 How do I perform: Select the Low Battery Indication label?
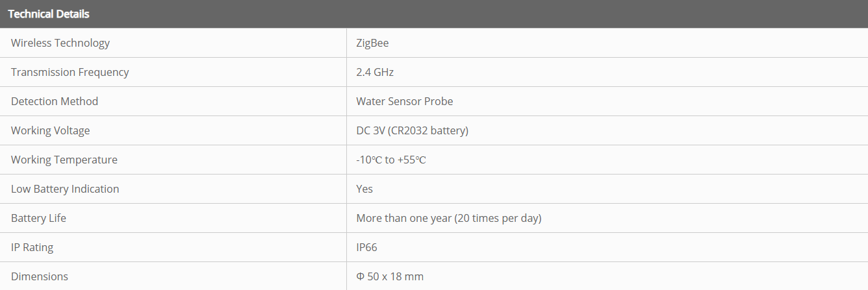[65, 189]
